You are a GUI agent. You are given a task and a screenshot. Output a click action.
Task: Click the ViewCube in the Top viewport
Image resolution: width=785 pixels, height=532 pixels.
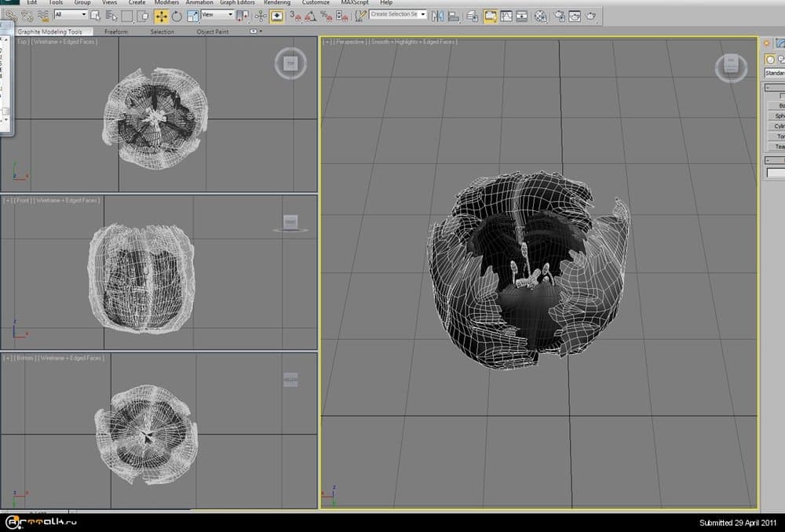(x=290, y=63)
